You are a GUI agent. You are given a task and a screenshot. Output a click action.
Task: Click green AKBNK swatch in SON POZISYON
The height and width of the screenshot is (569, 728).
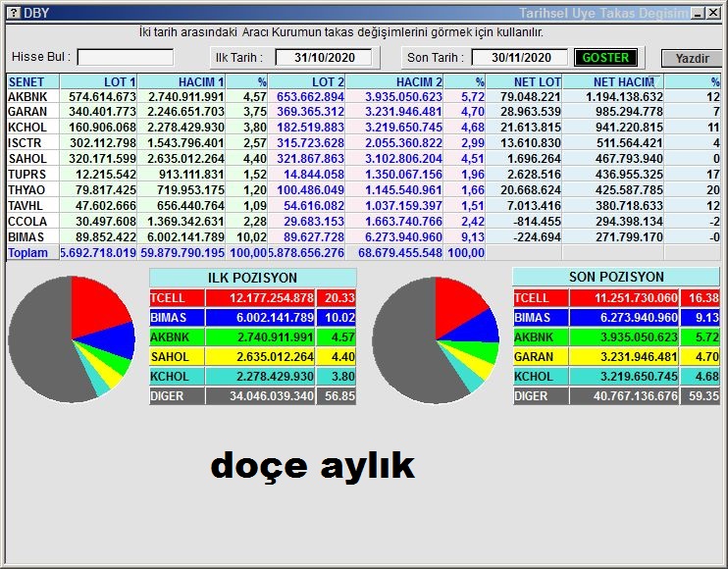(x=541, y=337)
